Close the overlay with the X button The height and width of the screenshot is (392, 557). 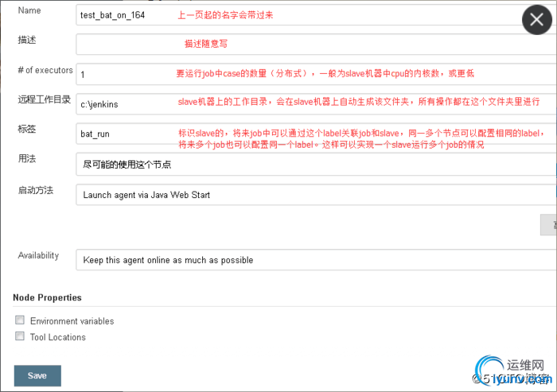[537, 20]
